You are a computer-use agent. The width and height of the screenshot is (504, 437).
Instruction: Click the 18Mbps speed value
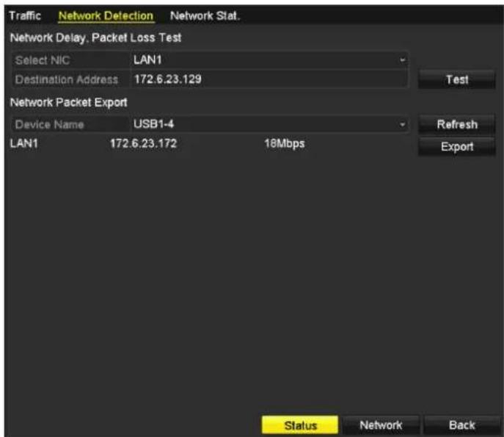(x=285, y=143)
